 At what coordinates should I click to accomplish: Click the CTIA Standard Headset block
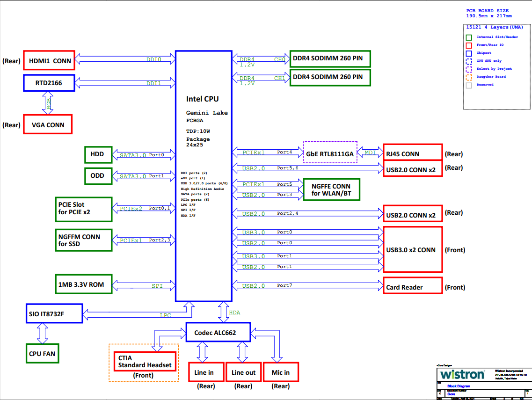pos(145,361)
